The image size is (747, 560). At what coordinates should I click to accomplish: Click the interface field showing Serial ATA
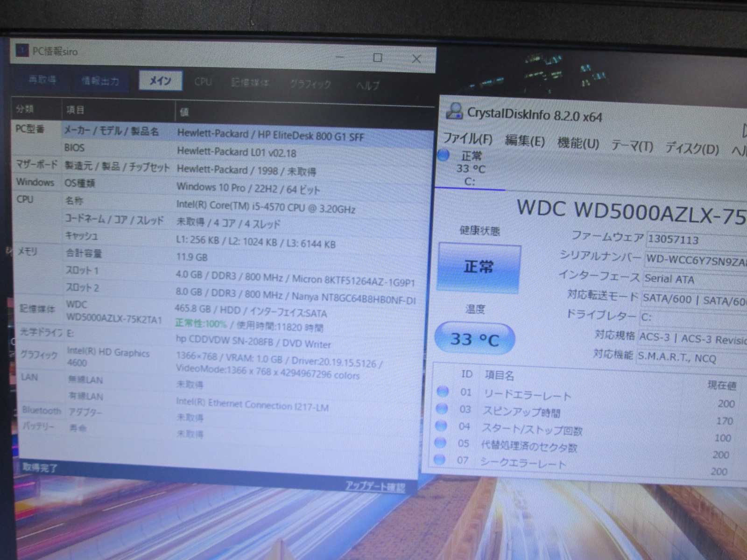click(x=695, y=279)
